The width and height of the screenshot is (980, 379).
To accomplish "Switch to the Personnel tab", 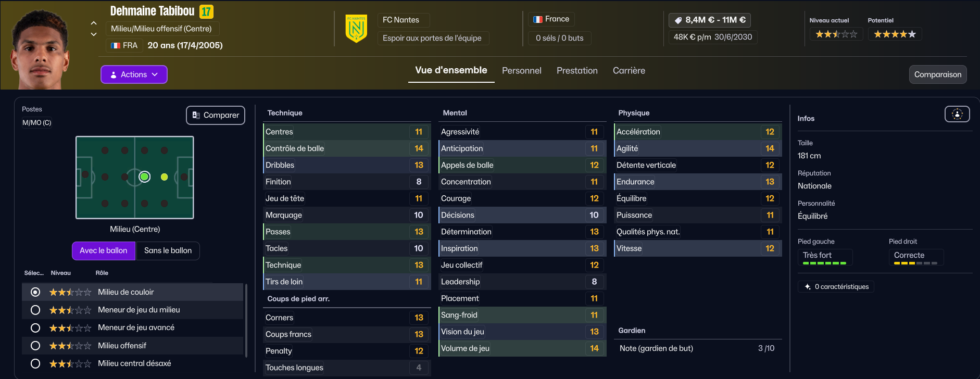I will [x=521, y=71].
